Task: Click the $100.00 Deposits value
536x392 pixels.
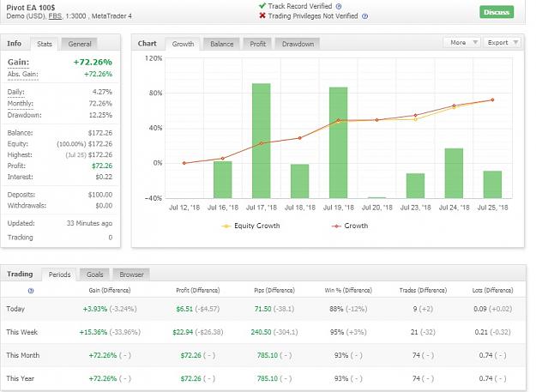Action: [100, 195]
